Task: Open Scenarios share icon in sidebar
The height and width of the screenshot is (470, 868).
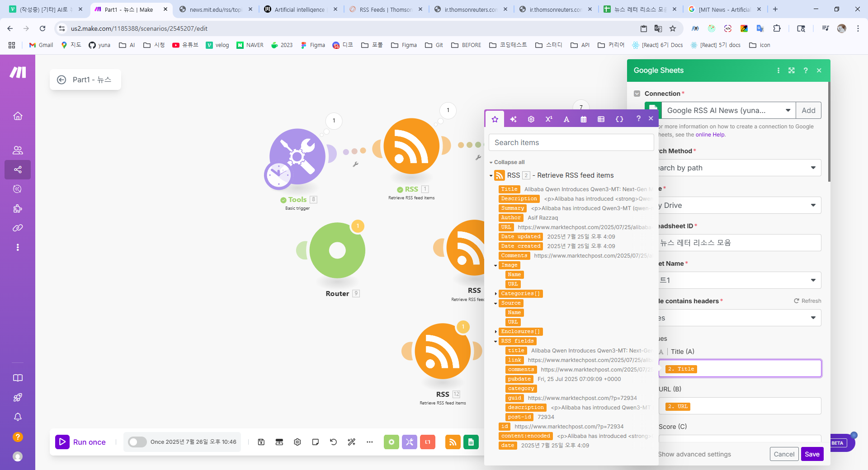Action: coord(18,169)
